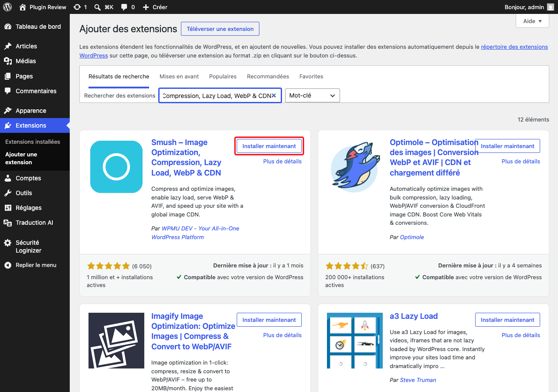Open the Optimole plugin title link
This screenshot has width=558, height=392.
(x=434, y=158)
